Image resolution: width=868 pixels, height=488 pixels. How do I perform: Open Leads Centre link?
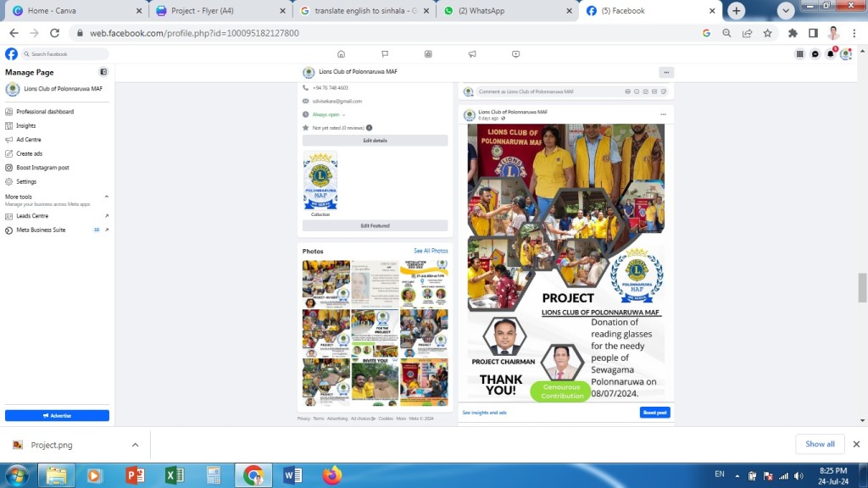point(32,216)
